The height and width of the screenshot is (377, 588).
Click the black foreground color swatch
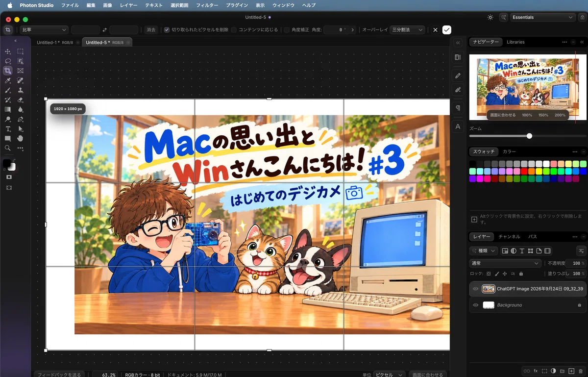[x=6, y=163]
